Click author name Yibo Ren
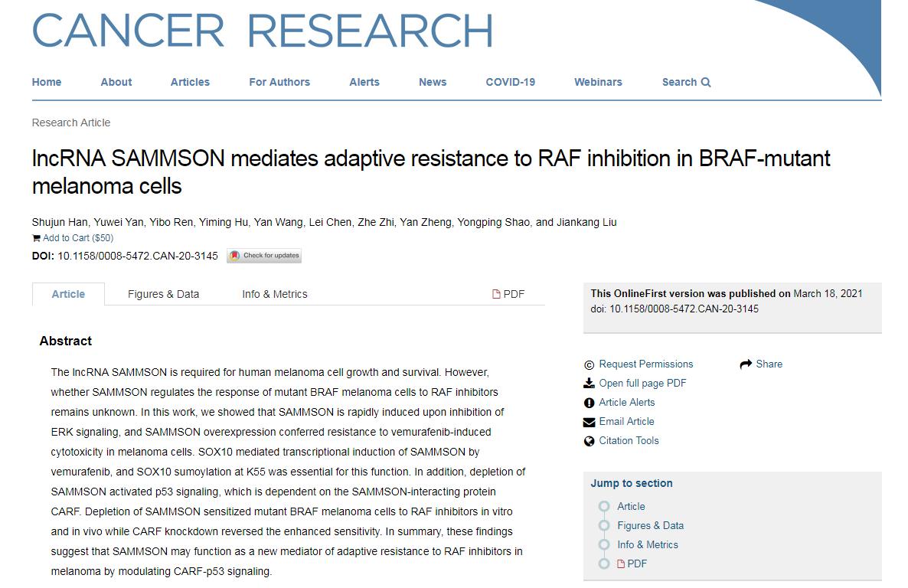Image resolution: width=908 pixels, height=588 pixels. coord(171,223)
